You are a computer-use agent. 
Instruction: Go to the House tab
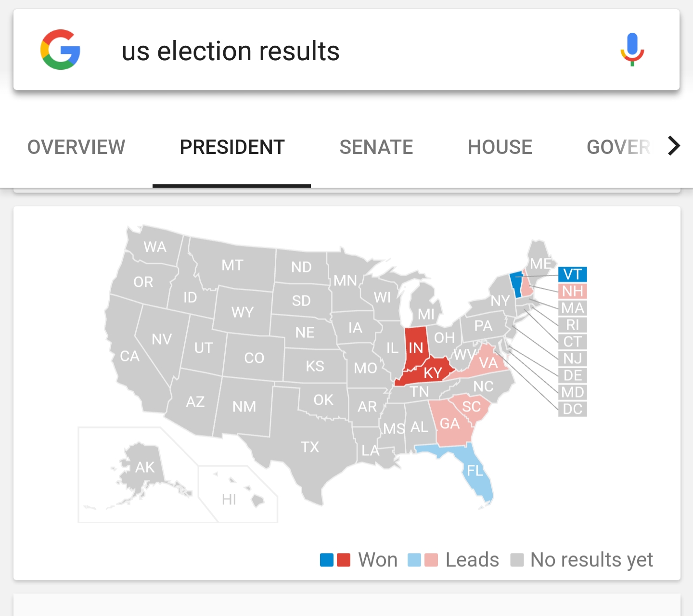pyautogui.click(x=500, y=147)
